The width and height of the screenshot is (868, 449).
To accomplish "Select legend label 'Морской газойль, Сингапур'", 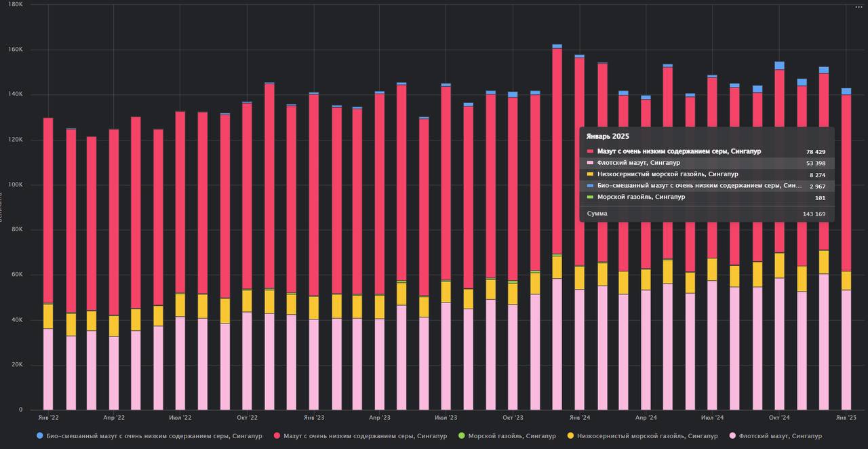I will click(x=512, y=435).
